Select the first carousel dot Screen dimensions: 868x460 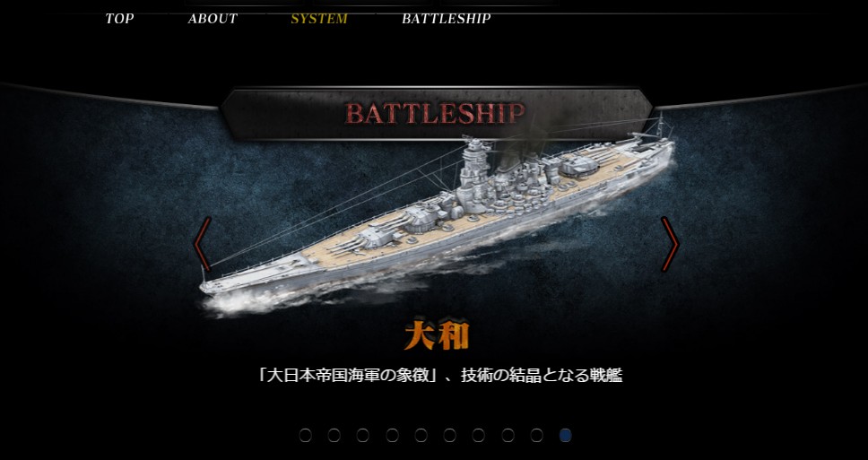tap(305, 436)
